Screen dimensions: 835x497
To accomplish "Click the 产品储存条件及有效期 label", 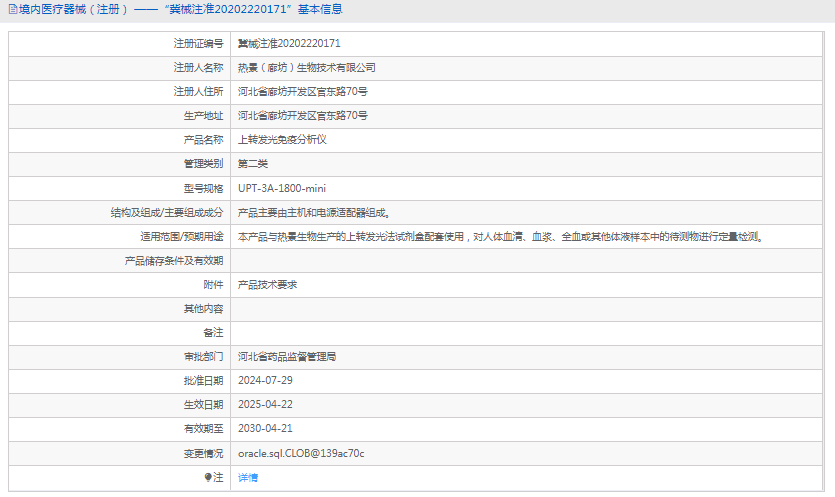I will tap(174, 261).
